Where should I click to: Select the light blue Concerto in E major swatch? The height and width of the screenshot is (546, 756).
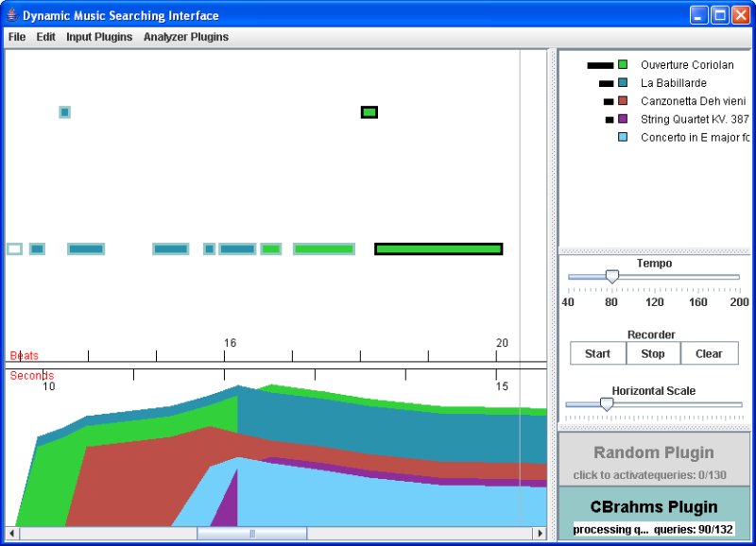point(623,137)
